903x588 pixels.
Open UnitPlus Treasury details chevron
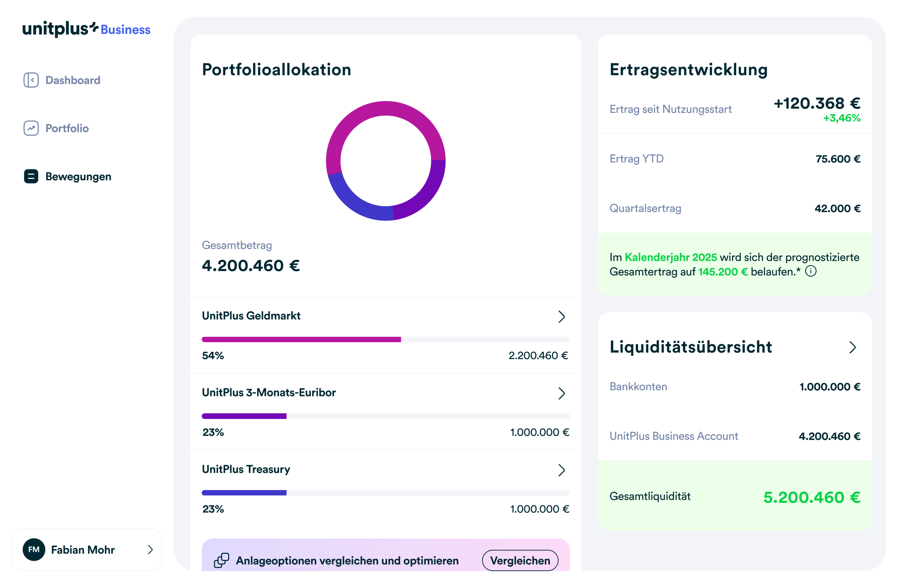[x=562, y=470]
